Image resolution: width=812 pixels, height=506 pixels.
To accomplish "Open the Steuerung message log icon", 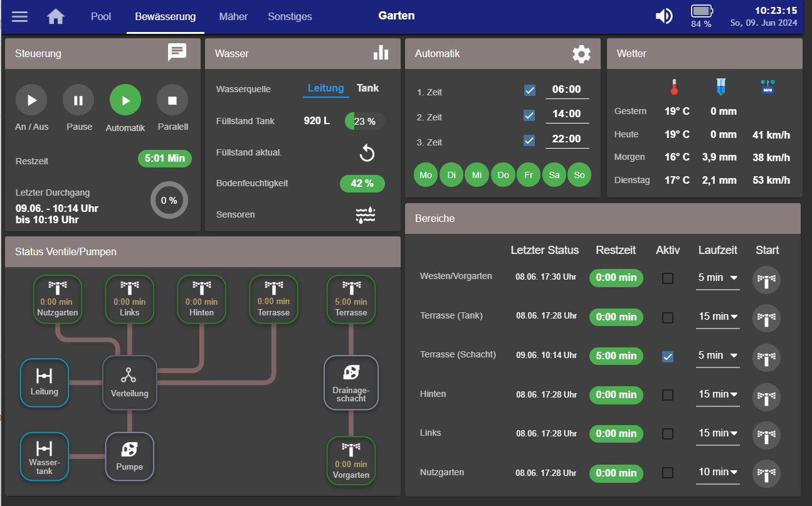I will tap(177, 53).
